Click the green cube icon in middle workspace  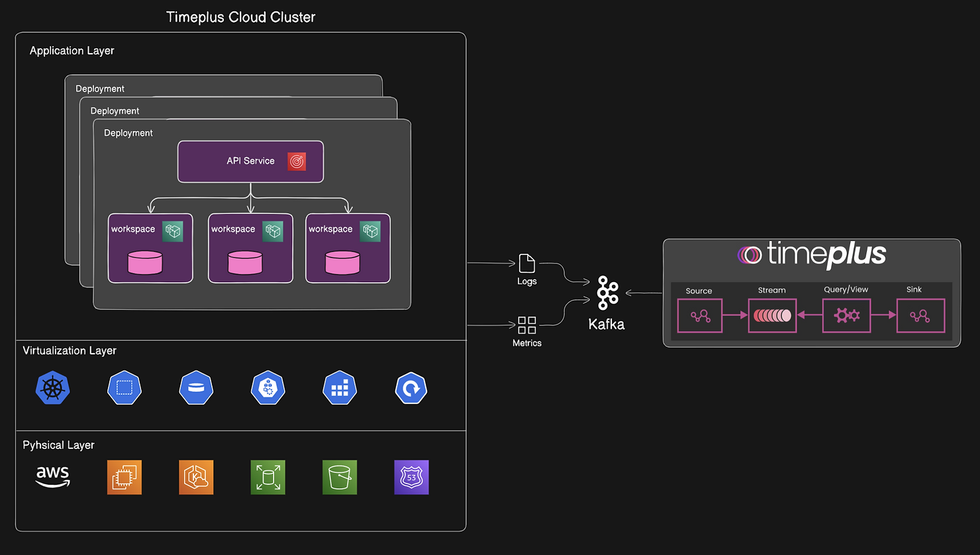[273, 231]
